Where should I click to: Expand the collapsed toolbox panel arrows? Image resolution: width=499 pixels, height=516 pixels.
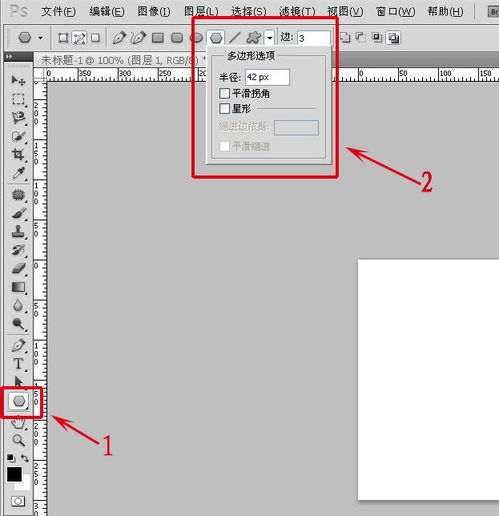pos(9,56)
